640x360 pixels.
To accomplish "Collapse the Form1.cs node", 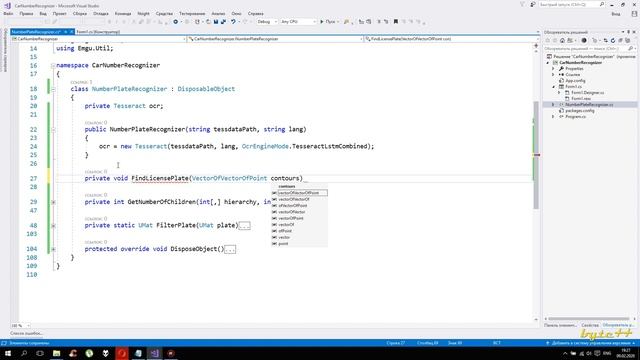I will [553, 87].
